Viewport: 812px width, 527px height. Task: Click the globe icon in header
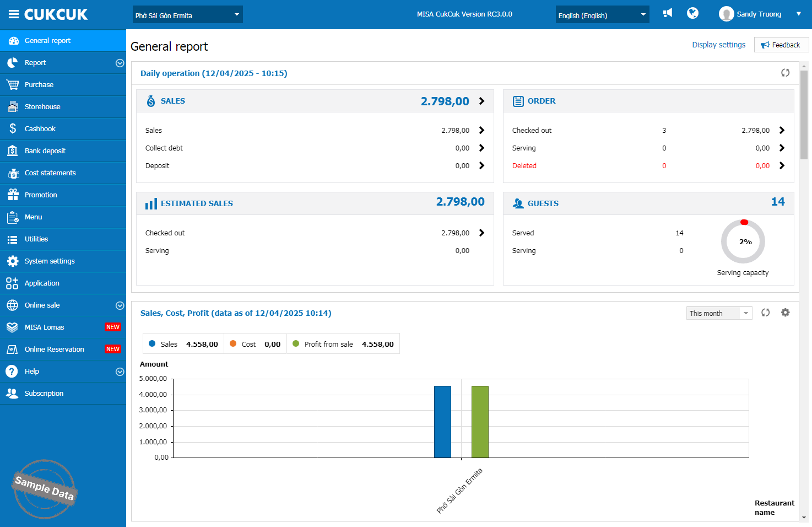[692, 13]
